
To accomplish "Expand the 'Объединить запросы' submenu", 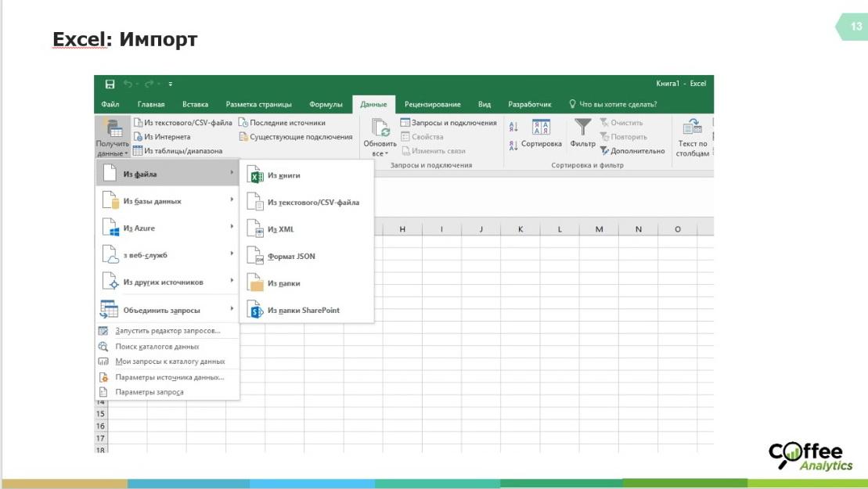I will tap(166, 310).
